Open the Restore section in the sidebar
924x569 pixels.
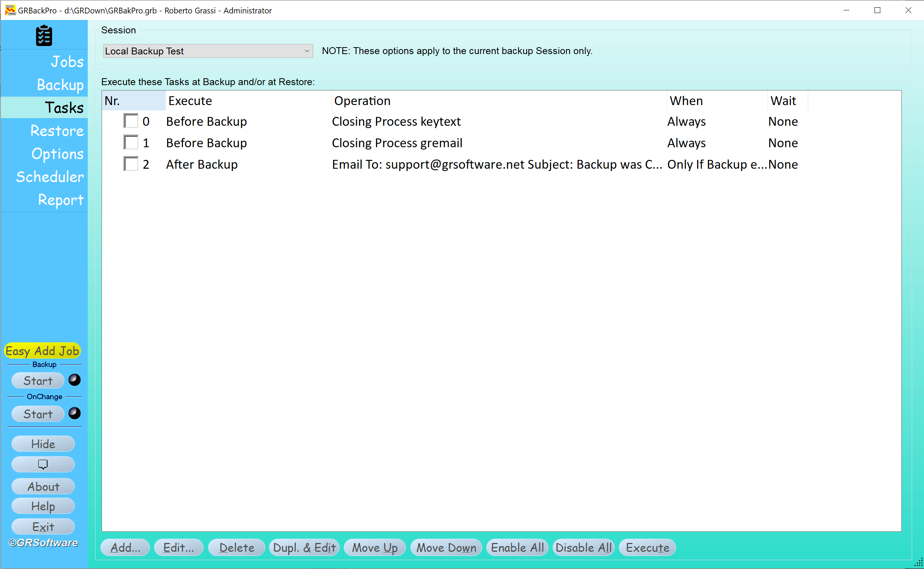click(x=57, y=131)
